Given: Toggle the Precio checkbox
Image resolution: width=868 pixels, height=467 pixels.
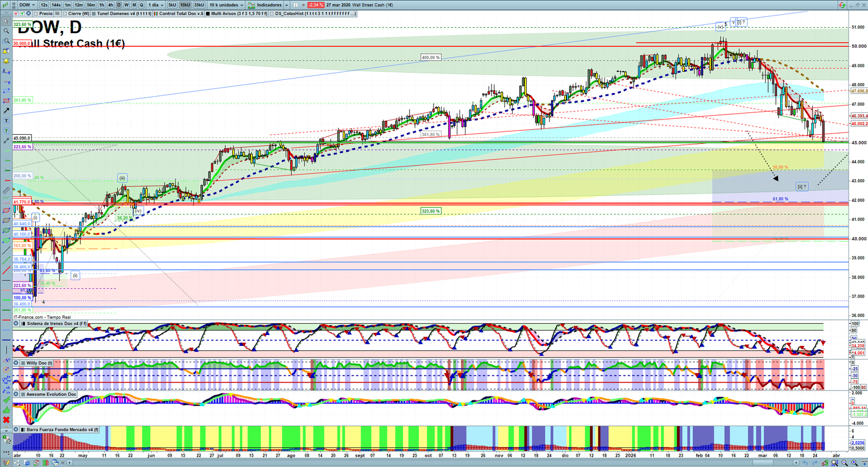Looking at the screenshot, I should click(36, 14).
